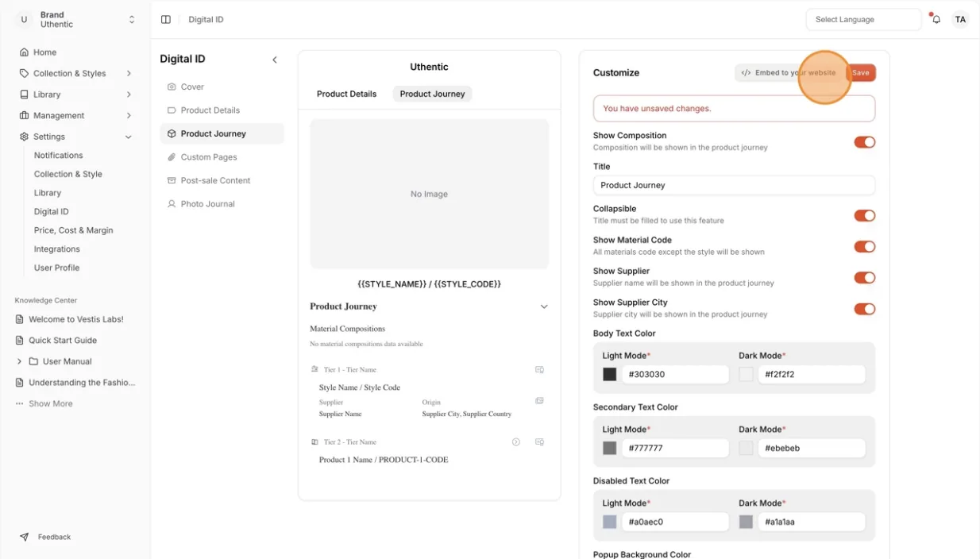Click the Cover camera icon
980x559 pixels.
(x=172, y=87)
